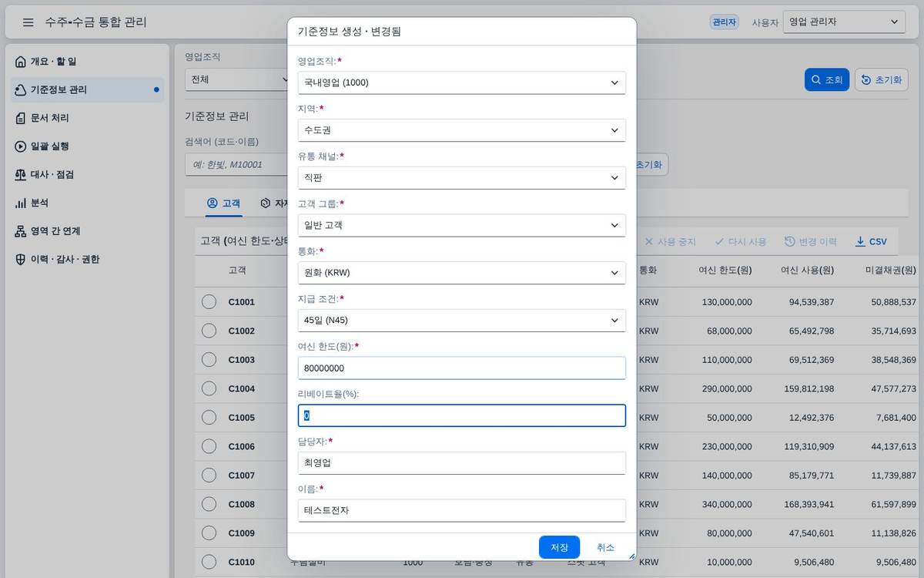Click the magnifier icon in 조회 button

[x=816, y=80]
